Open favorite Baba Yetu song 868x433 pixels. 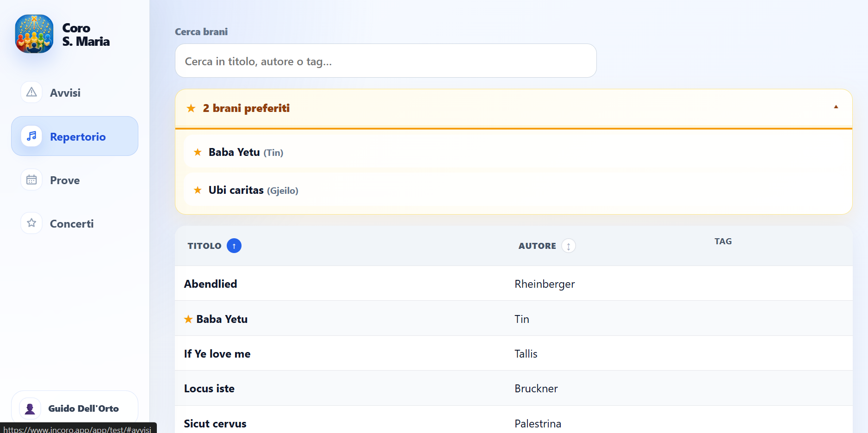(514, 152)
